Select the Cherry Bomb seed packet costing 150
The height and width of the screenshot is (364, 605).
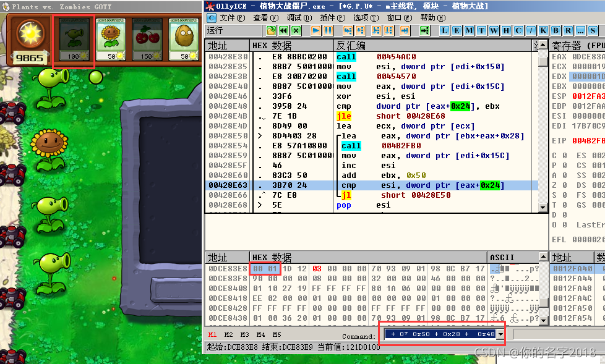tap(147, 40)
